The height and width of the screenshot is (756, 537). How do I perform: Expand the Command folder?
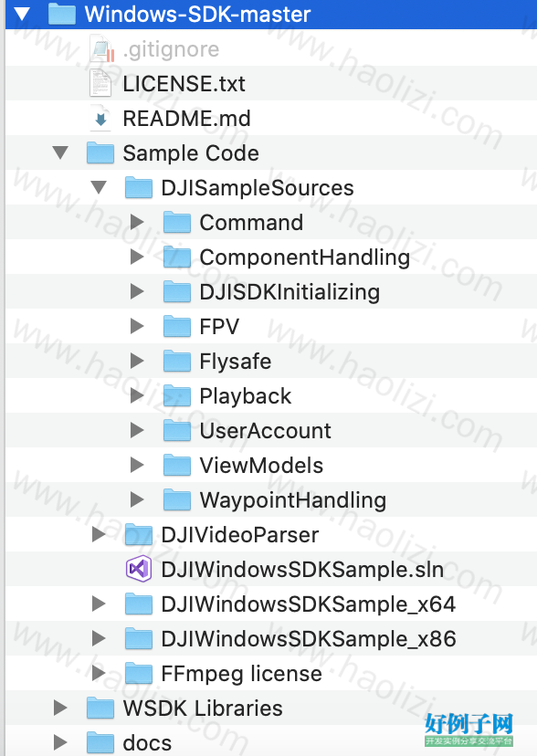pos(137,222)
